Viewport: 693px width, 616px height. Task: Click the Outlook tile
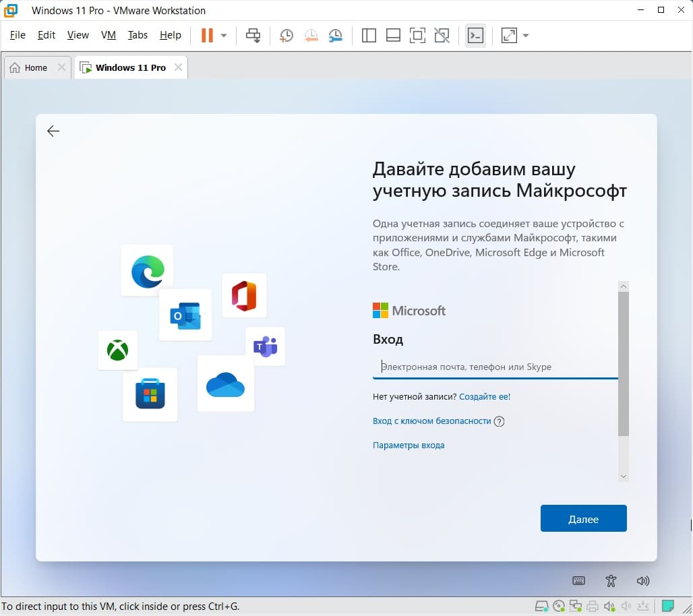(185, 315)
